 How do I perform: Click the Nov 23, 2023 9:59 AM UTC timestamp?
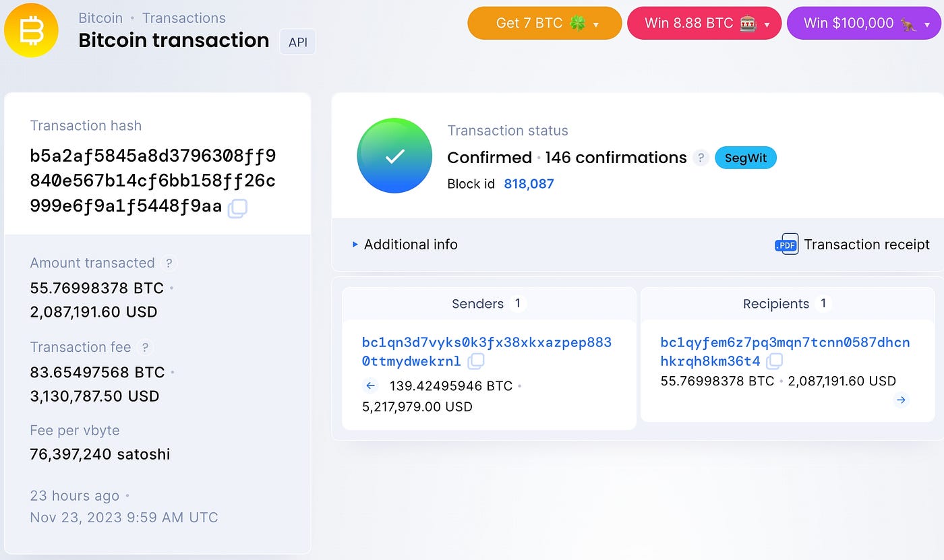124,518
